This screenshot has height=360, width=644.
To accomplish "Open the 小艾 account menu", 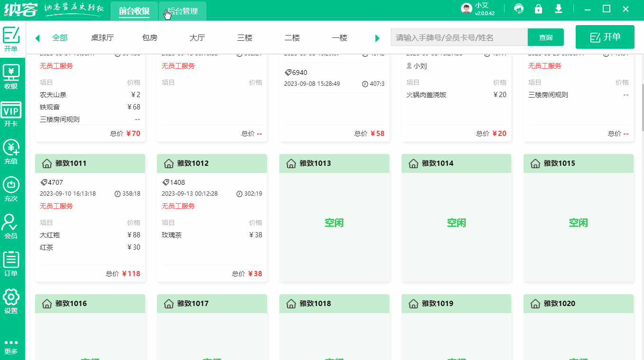I will 474,9.
